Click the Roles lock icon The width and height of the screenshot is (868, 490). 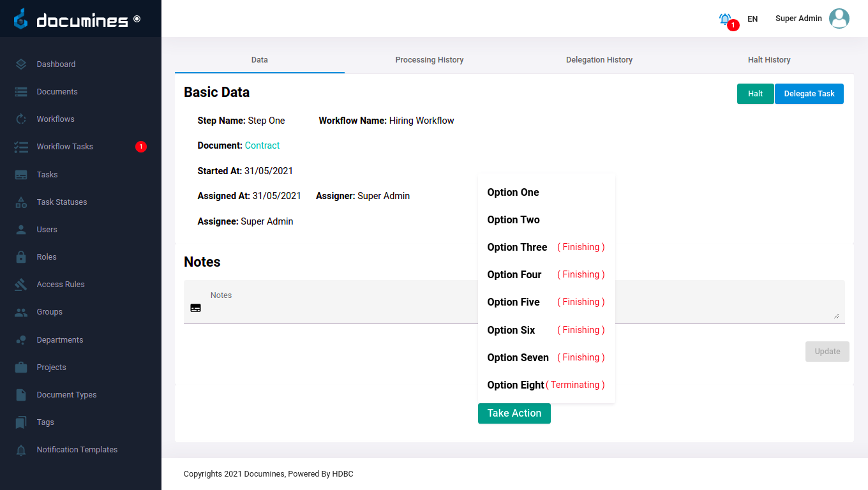click(x=21, y=257)
